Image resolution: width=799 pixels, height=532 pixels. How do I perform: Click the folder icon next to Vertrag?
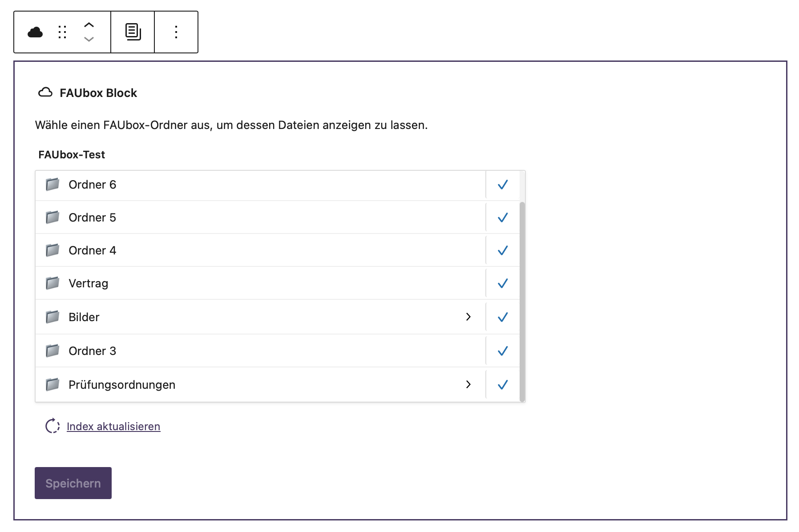pyautogui.click(x=52, y=283)
